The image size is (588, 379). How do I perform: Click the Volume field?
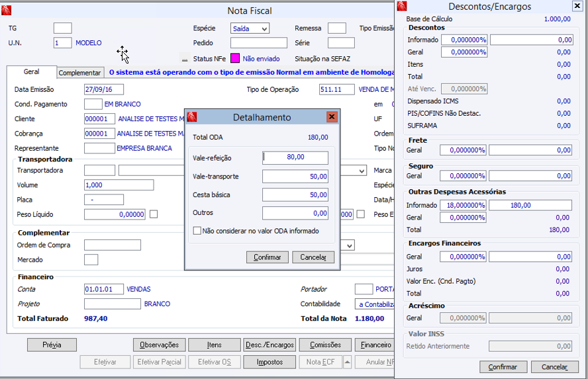click(119, 185)
